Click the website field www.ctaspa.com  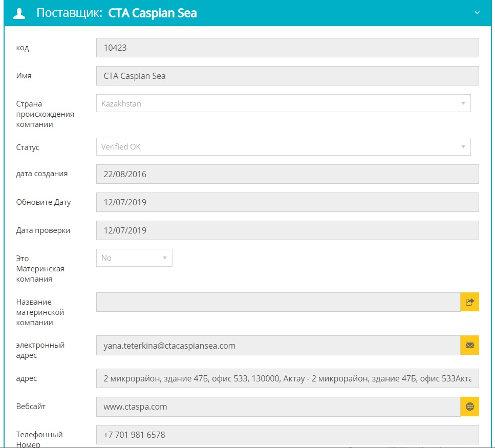click(x=278, y=407)
